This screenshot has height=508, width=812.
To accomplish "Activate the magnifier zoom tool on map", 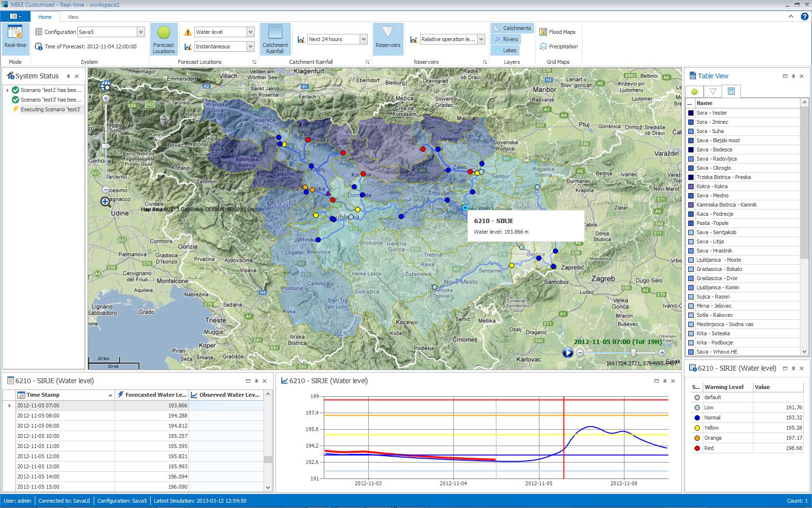I will point(105,202).
